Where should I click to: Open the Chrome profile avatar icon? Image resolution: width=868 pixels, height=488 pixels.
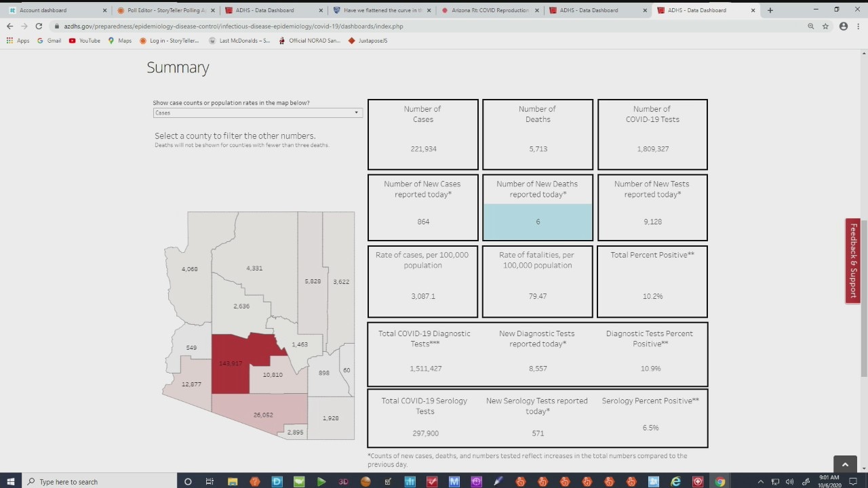(844, 26)
